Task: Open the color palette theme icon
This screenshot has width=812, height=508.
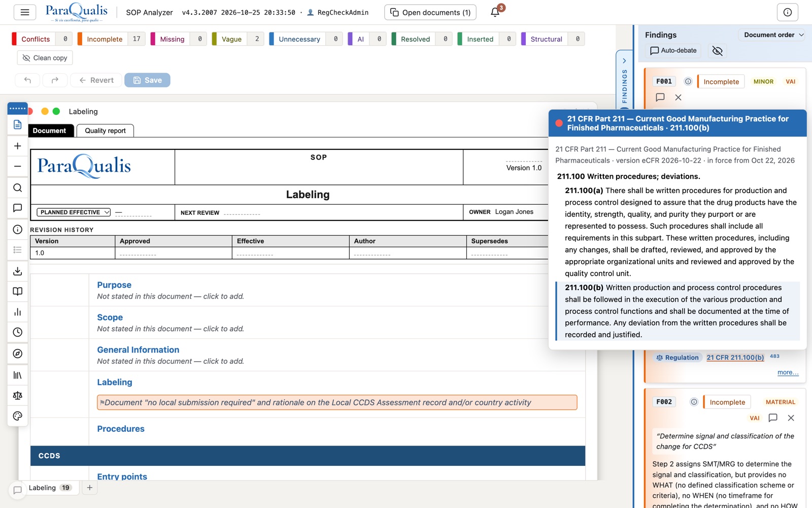Action: (18, 416)
